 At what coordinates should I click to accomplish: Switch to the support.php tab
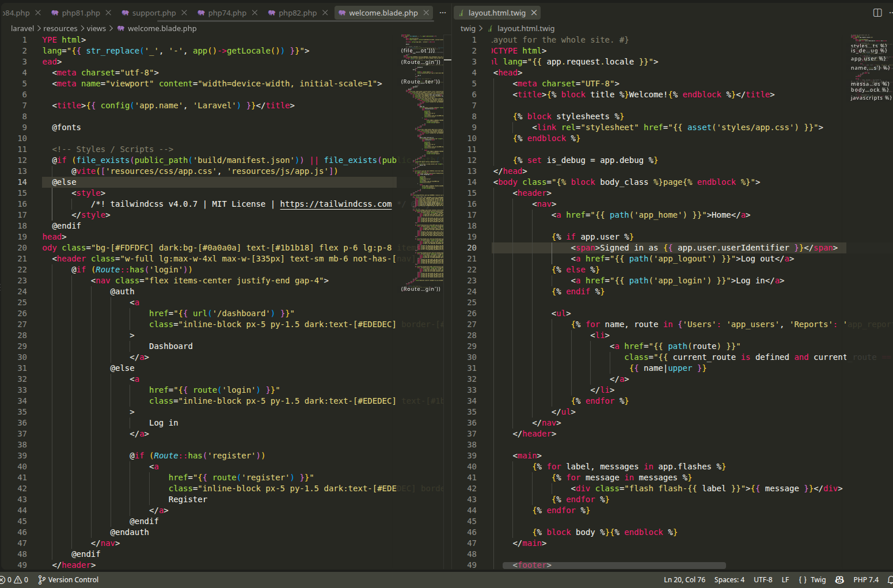click(x=154, y=13)
